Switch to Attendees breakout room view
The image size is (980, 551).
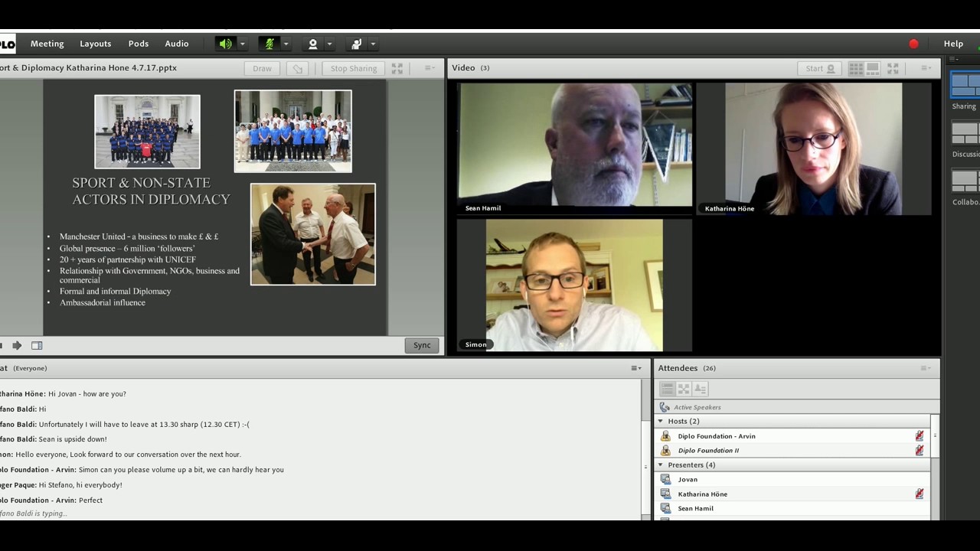(x=684, y=389)
